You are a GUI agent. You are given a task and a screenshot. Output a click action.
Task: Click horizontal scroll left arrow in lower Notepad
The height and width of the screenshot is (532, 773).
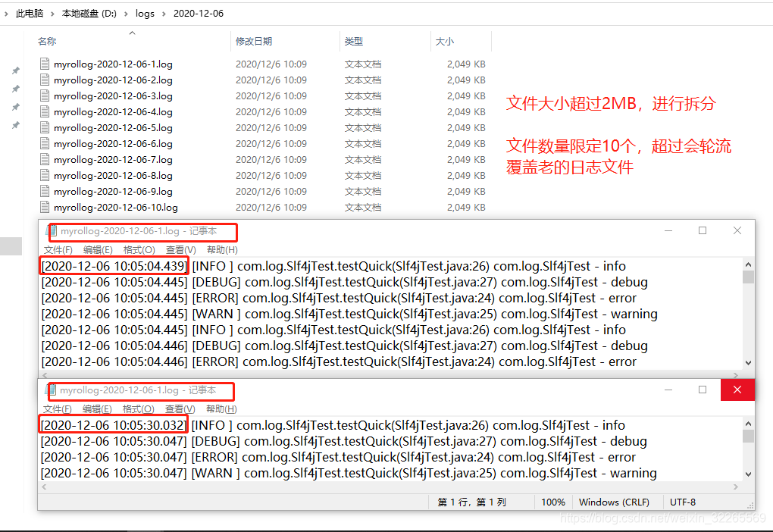(x=45, y=487)
